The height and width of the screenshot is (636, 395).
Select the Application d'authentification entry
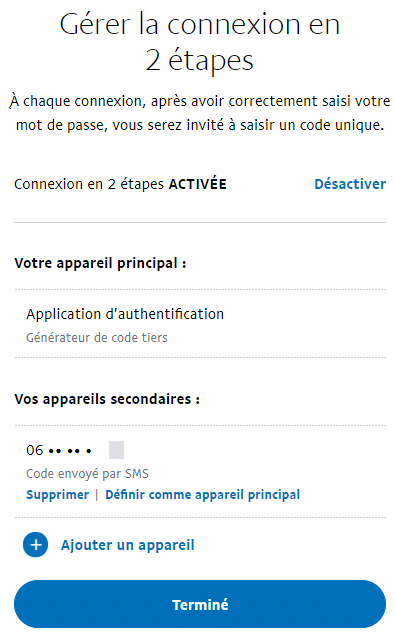pyautogui.click(x=125, y=314)
